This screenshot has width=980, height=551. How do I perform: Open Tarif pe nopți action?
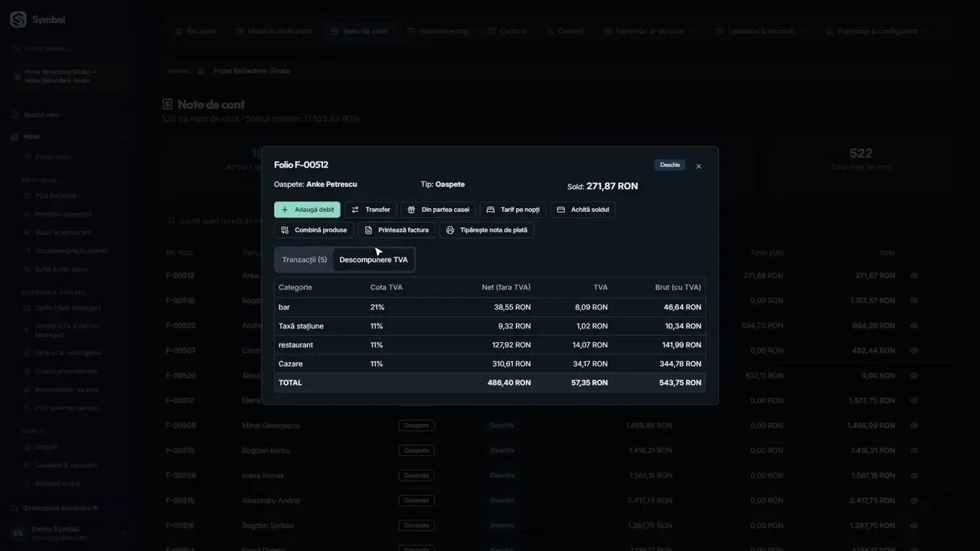point(513,210)
